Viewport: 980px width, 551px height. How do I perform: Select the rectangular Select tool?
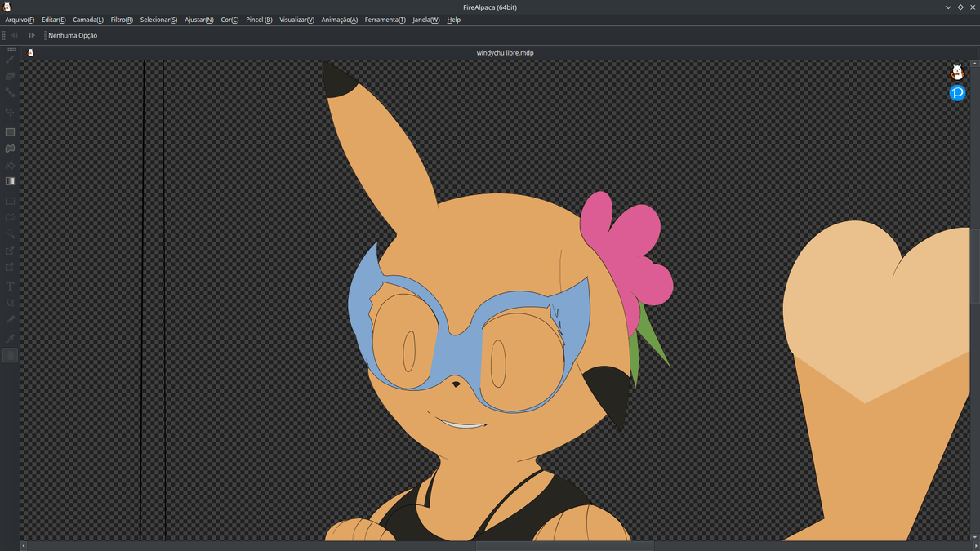point(10,201)
